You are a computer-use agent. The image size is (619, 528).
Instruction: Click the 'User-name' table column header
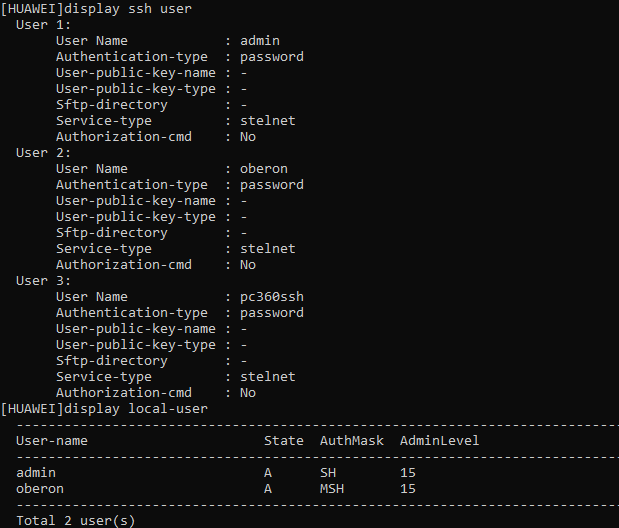pos(52,441)
